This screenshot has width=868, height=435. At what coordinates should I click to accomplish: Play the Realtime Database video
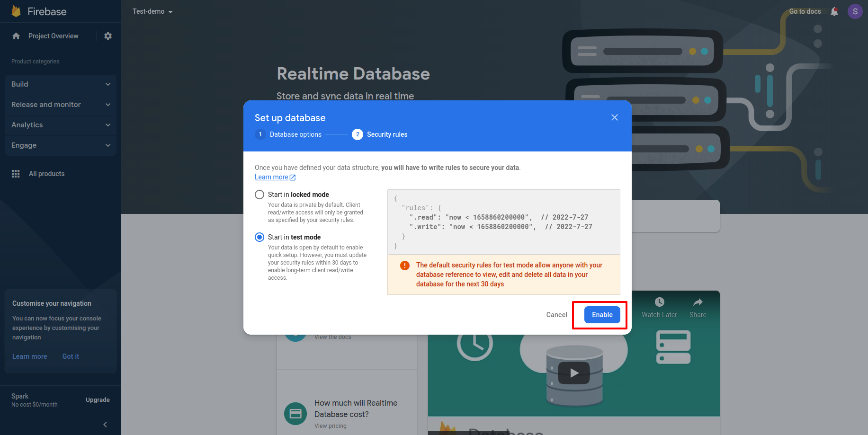(x=573, y=373)
